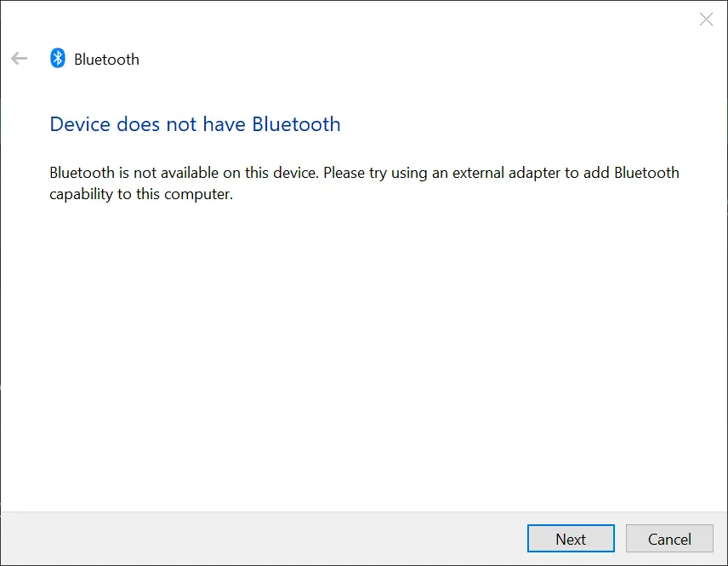
Task: Click the Next button
Action: click(x=571, y=539)
